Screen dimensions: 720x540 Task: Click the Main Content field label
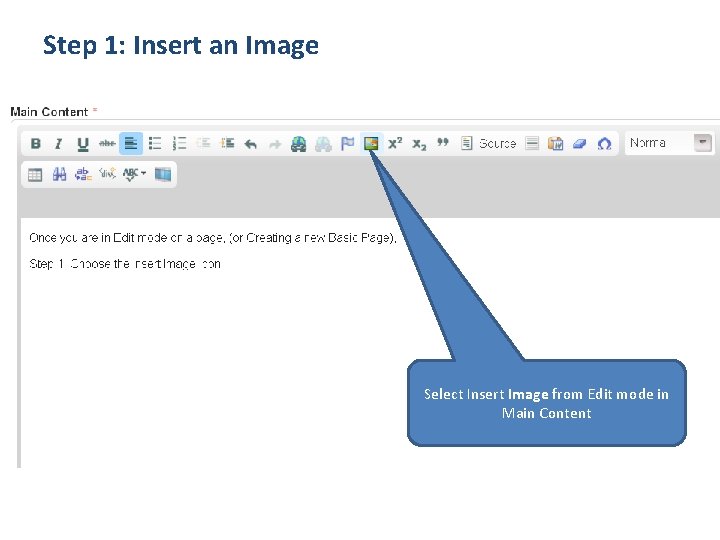pos(49,112)
